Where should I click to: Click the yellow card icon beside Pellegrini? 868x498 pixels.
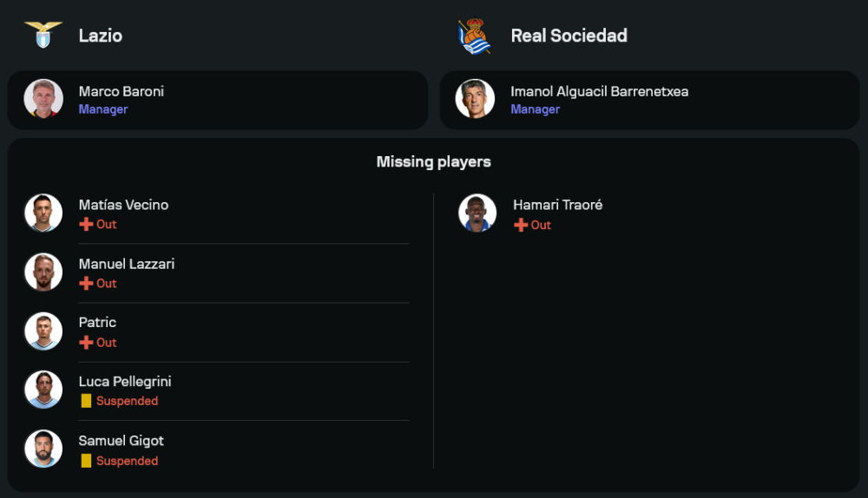tap(86, 401)
